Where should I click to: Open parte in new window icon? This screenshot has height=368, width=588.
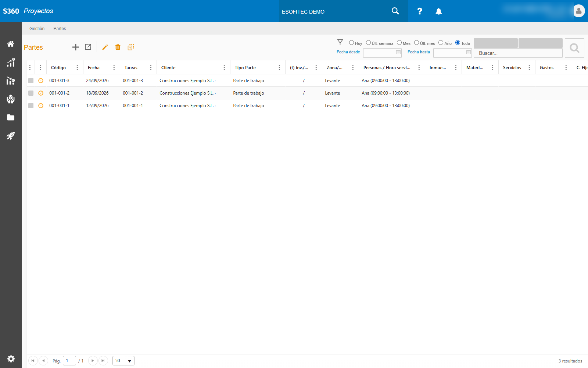point(88,47)
